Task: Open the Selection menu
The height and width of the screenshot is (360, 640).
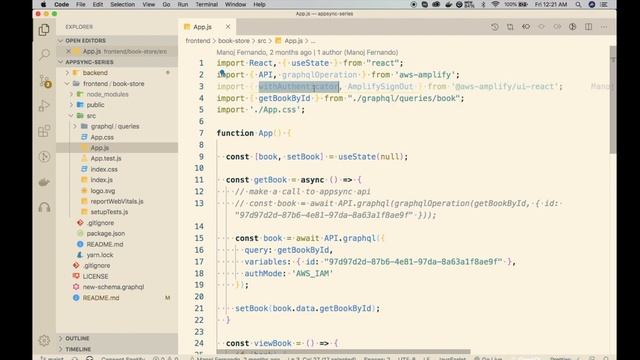Action: click(x=122, y=4)
